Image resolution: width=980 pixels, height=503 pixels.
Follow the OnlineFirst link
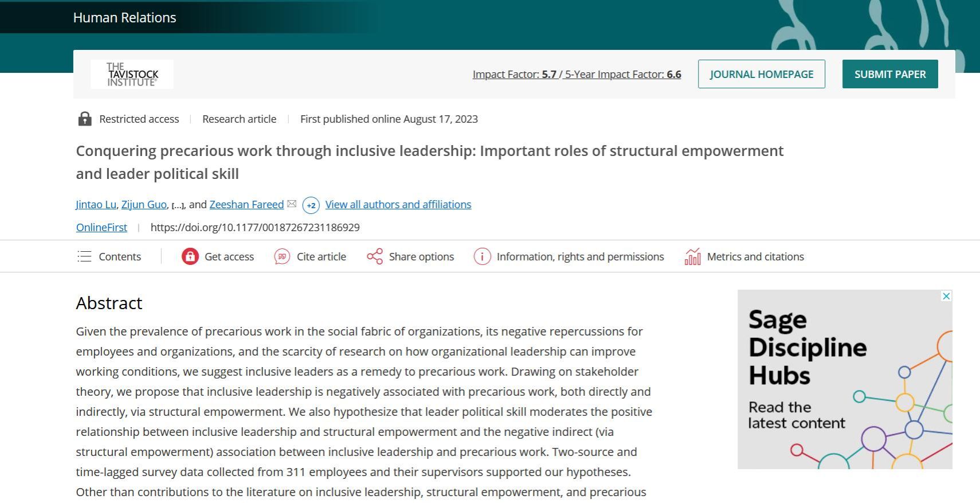click(101, 227)
